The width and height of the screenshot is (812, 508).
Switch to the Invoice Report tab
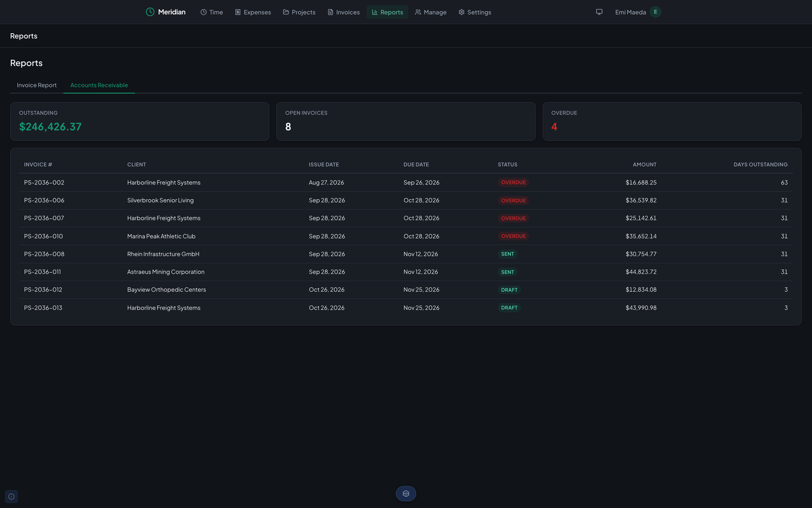click(37, 85)
